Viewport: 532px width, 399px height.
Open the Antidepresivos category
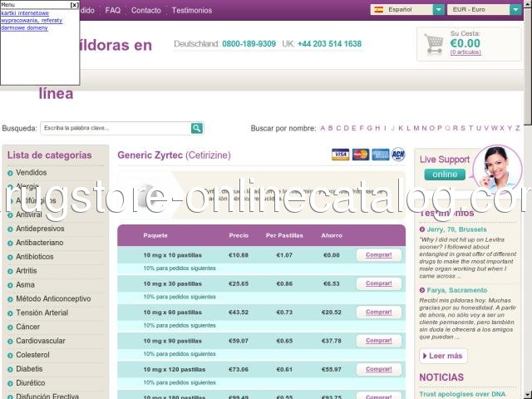40,229
